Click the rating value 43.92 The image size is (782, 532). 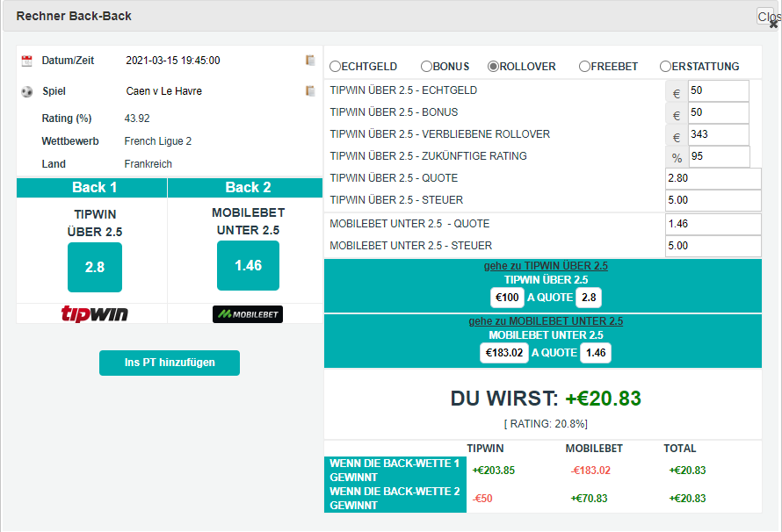(x=137, y=118)
